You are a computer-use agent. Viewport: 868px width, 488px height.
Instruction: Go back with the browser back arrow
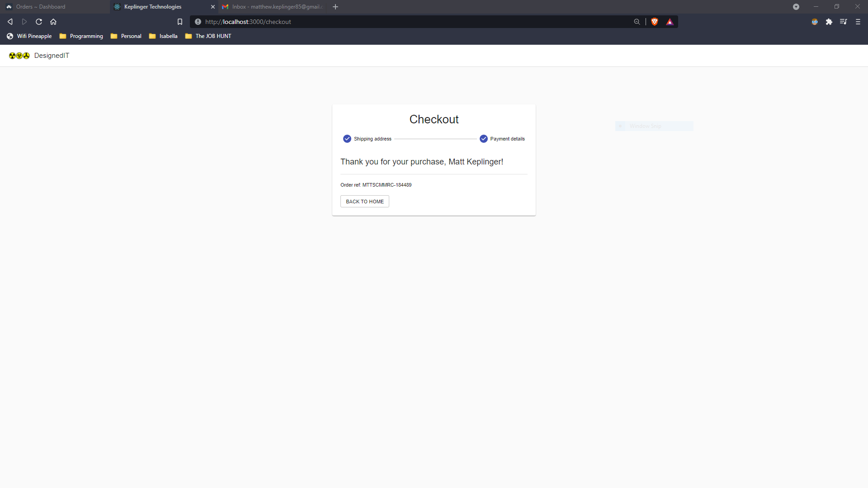click(x=10, y=22)
